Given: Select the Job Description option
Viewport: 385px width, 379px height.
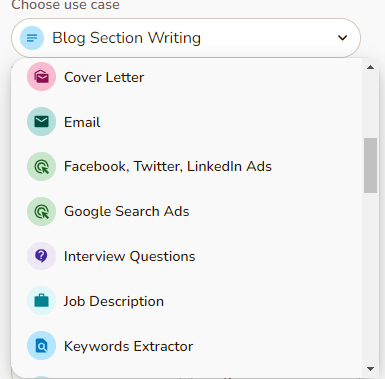Looking at the screenshot, I should (187, 301).
